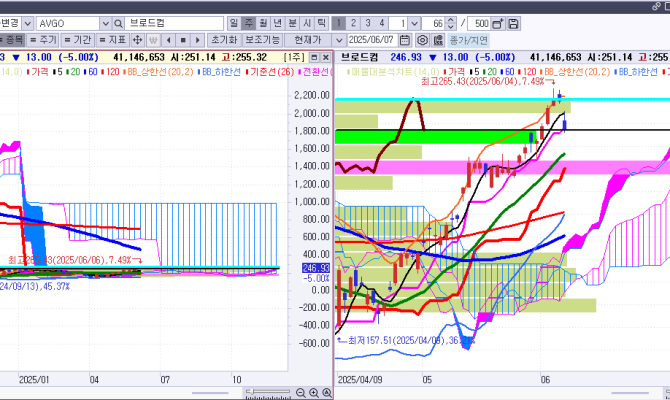Switch to the 월 (monthly) period tab
The width and height of the screenshot is (670, 400).
click(262, 23)
